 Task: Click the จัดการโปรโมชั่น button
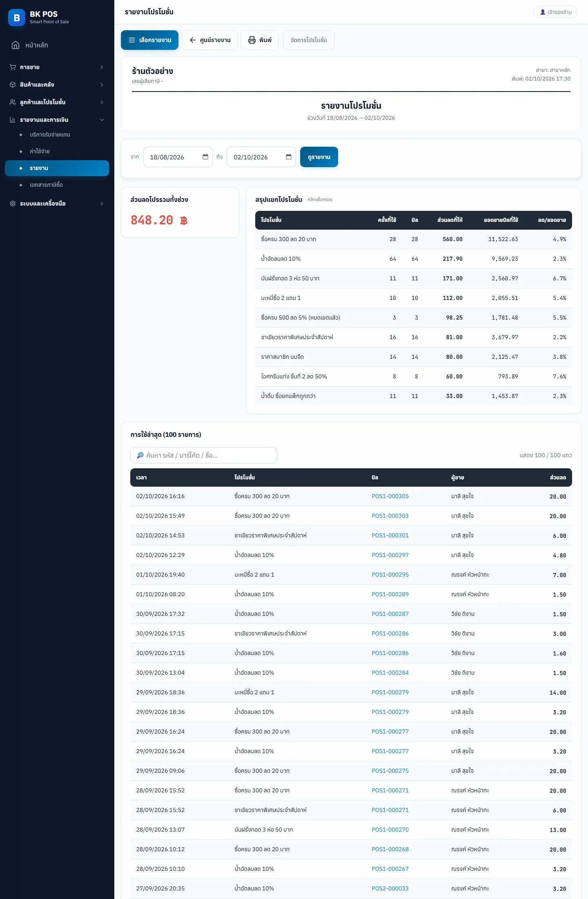coord(309,40)
